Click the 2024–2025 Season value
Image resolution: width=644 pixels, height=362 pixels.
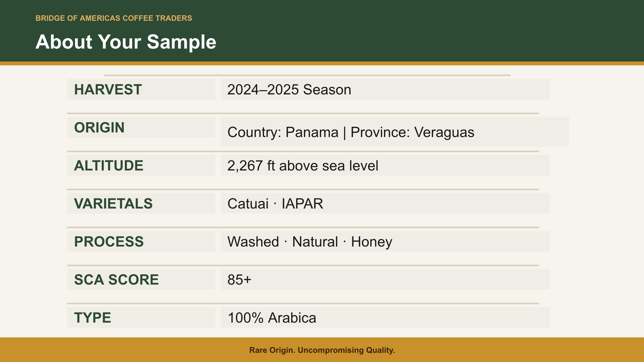pyautogui.click(x=289, y=90)
